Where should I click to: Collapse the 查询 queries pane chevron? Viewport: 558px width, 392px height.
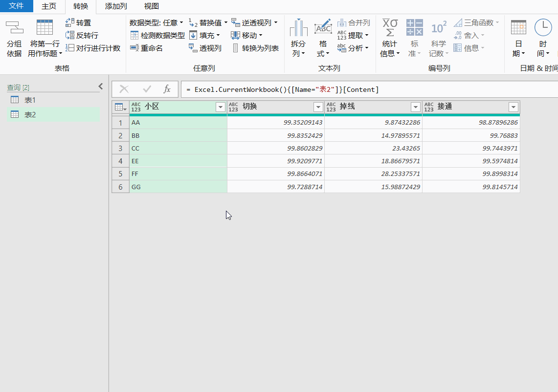(101, 87)
